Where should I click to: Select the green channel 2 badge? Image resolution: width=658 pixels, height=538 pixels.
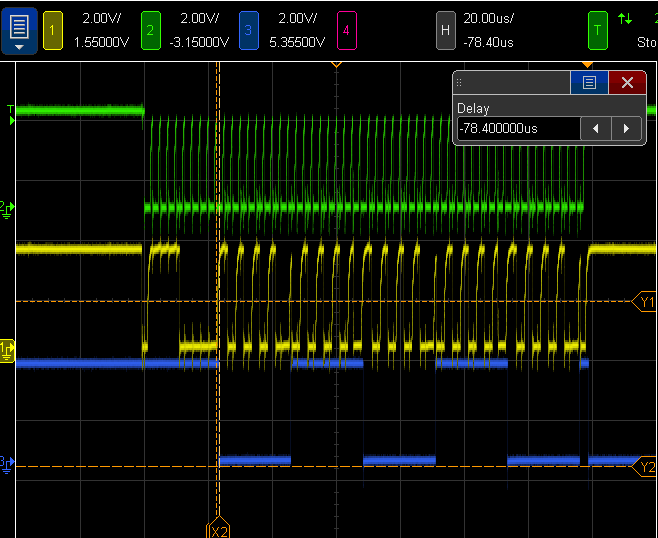150,30
